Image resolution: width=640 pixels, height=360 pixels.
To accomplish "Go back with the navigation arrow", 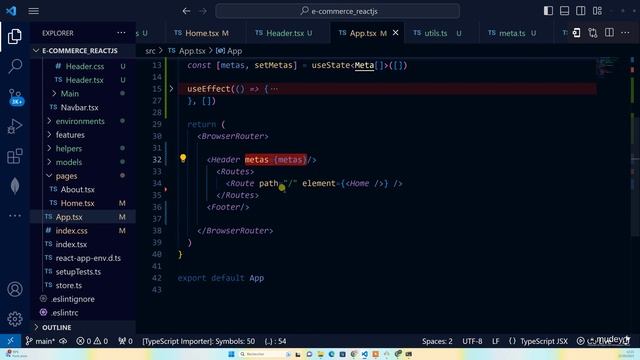I will click(186, 11).
